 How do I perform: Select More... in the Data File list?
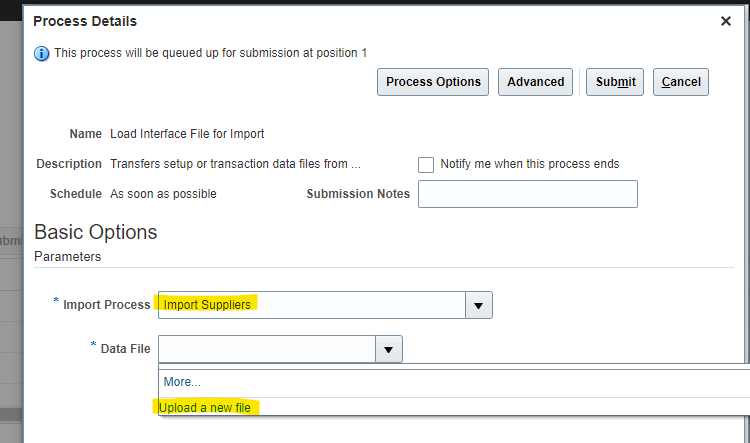point(182,382)
